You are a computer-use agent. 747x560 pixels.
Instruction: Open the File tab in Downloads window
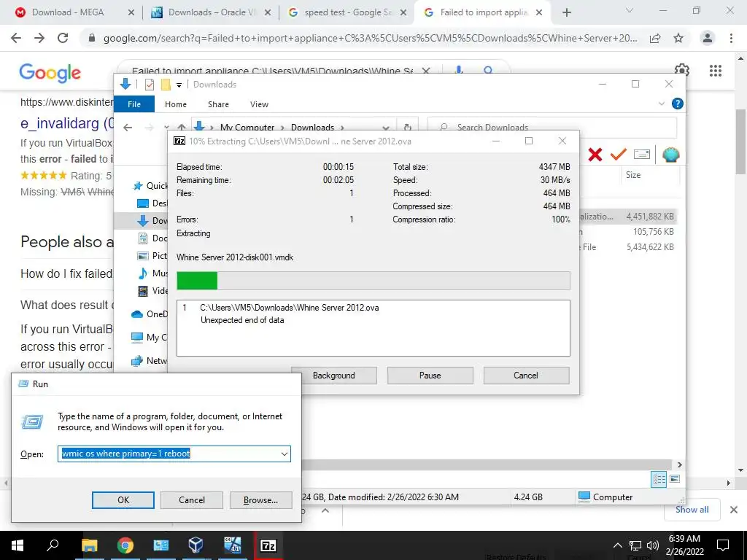click(134, 104)
